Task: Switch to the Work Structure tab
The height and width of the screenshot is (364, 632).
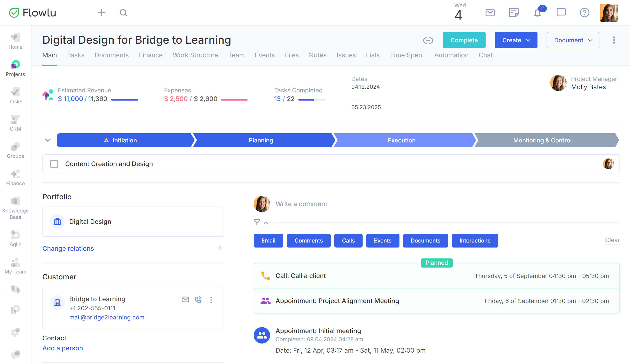Action: click(196, 55)
